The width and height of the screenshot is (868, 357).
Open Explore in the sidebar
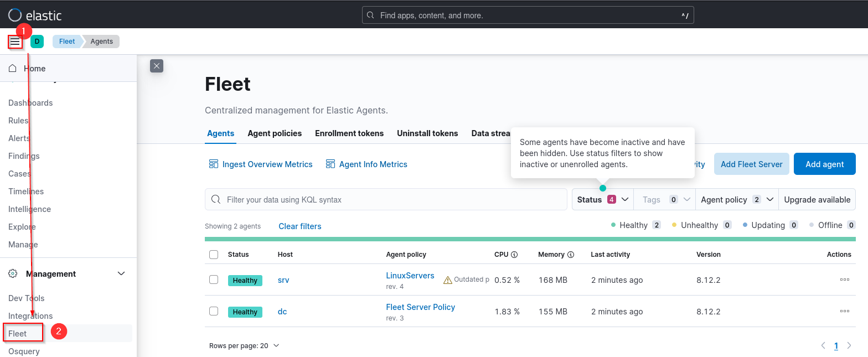click(x=22, y=227)
